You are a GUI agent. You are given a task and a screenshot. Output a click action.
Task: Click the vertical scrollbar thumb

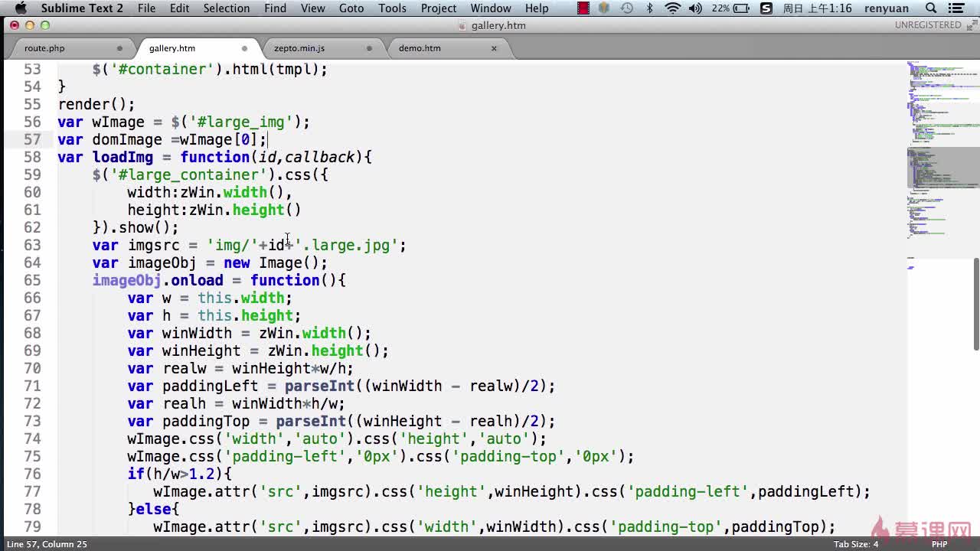click(976, 303)
